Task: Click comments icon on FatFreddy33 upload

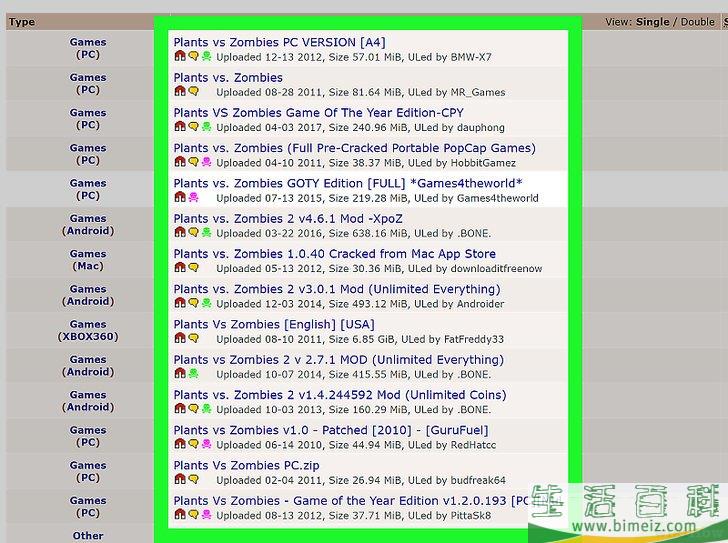Action: (193, 338)
